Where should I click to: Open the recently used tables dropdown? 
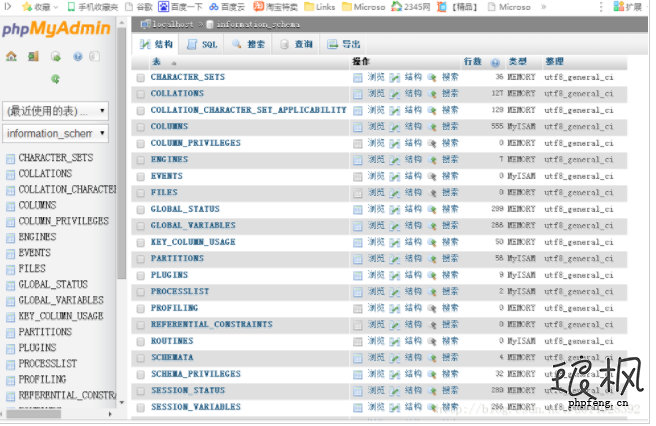55,111
